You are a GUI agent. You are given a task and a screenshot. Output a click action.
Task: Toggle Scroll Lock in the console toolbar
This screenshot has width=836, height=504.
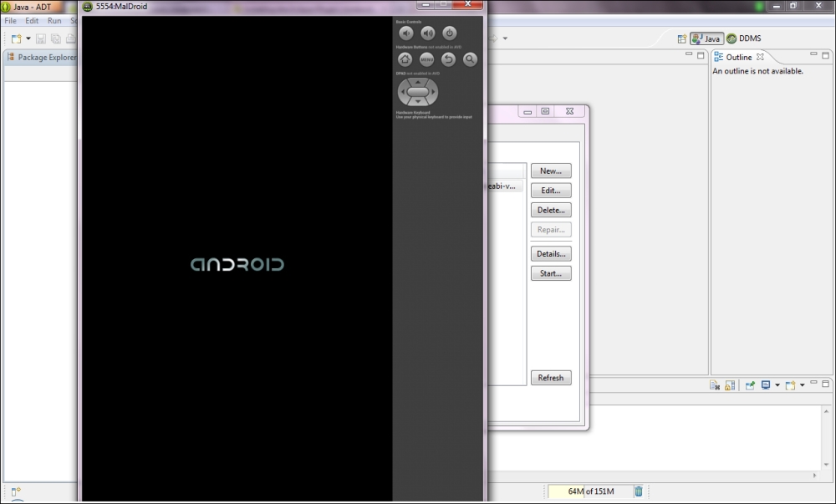point(730,385)
